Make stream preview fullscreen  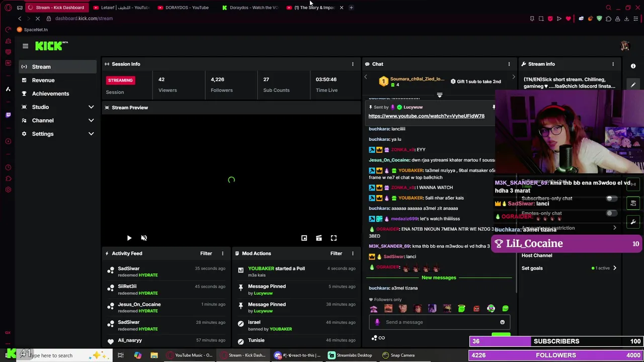334,238
